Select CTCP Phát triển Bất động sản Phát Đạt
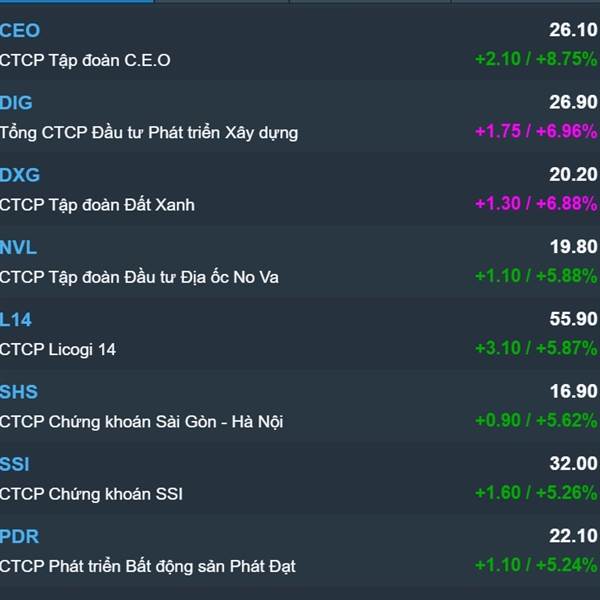 [x=147, y=566]
